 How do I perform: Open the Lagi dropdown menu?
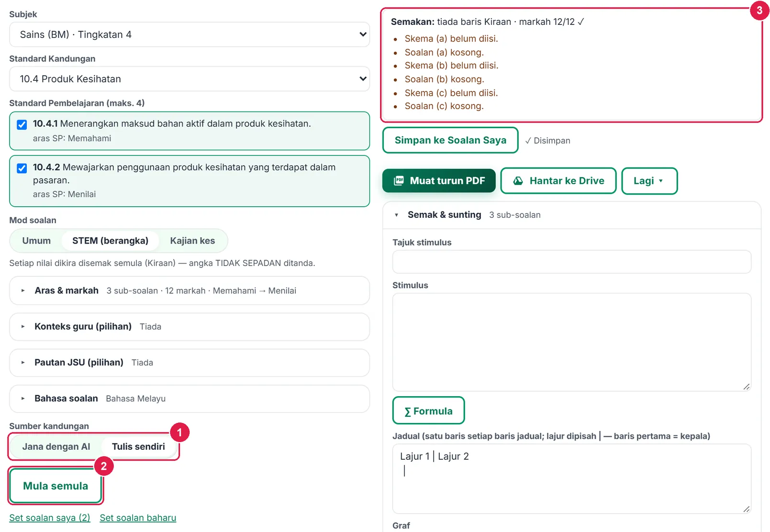649,181
